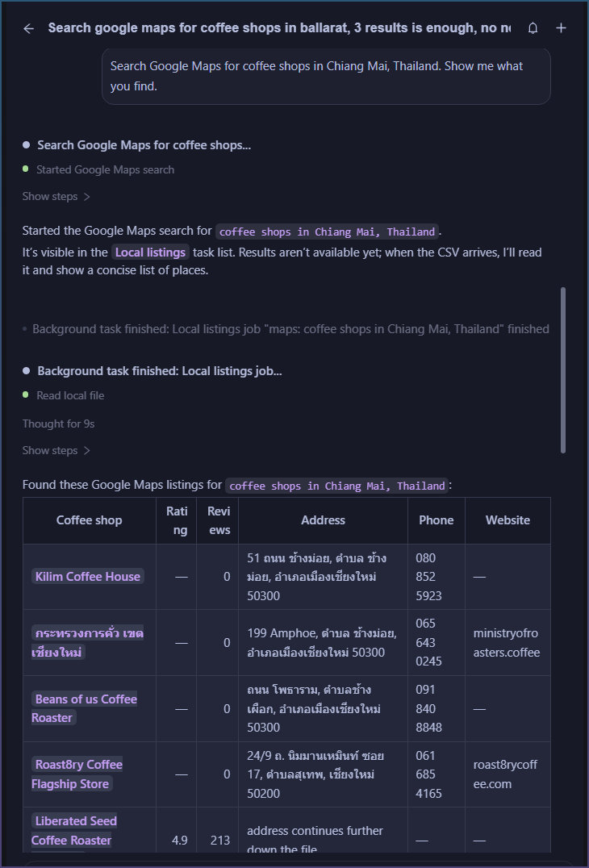Expand the first Show steps section
The image size is (589, 868).
[x=56, y=197]
